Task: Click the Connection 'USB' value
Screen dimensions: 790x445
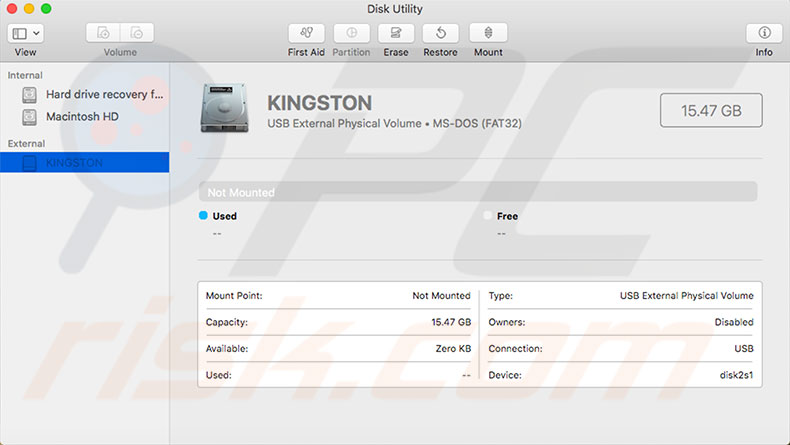Action: tap(744, 349)
